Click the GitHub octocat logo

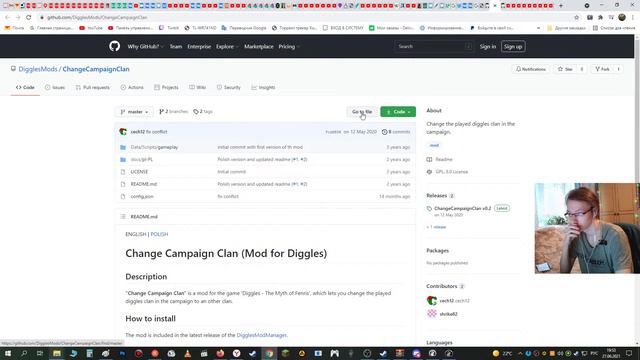pos(115,46)
